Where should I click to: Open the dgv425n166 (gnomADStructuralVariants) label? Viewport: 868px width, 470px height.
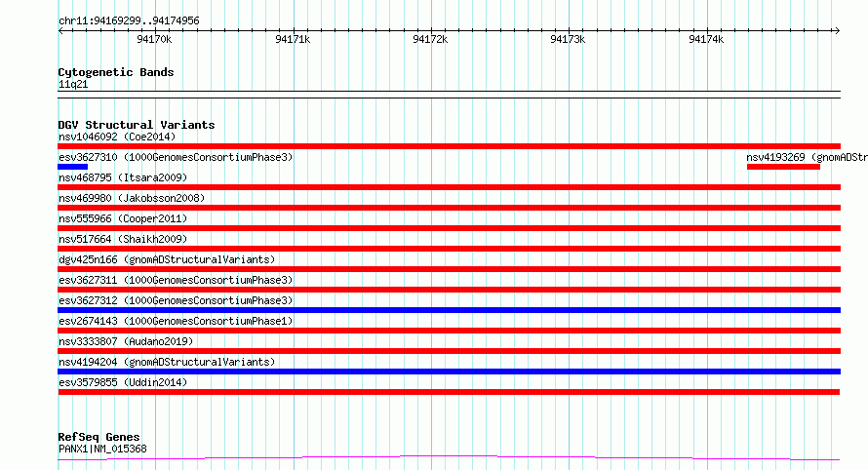(167, 259)
